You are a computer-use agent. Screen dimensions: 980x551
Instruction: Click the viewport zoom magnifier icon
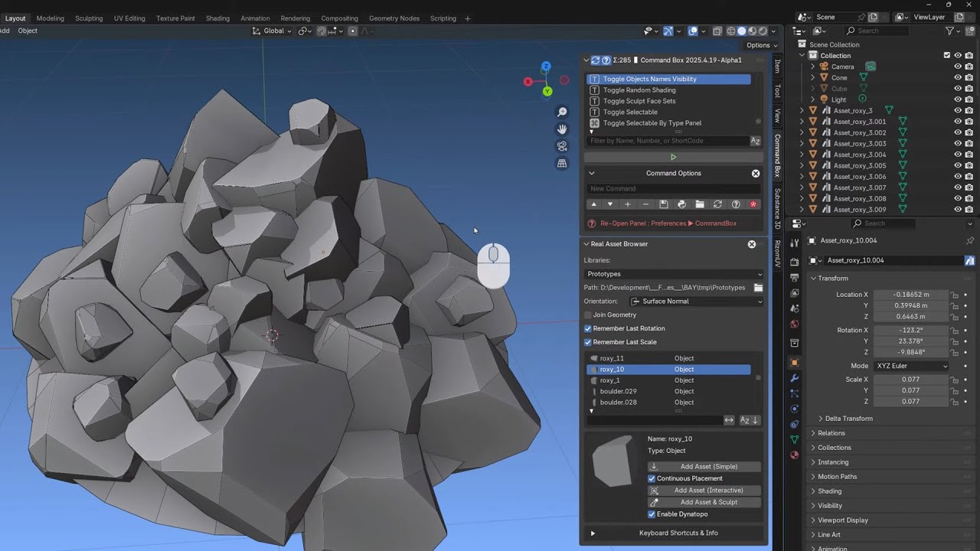tap(562, 112)
